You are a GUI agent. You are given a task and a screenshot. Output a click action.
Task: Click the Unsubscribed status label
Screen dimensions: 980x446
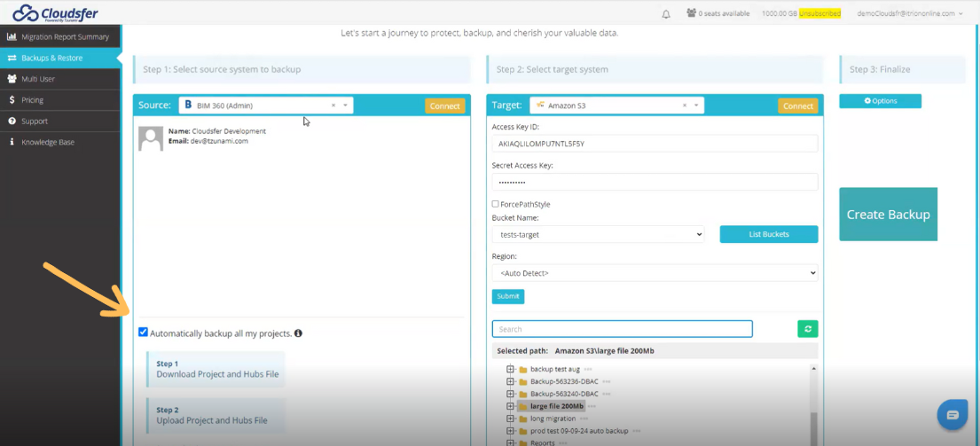coord(820,13)
